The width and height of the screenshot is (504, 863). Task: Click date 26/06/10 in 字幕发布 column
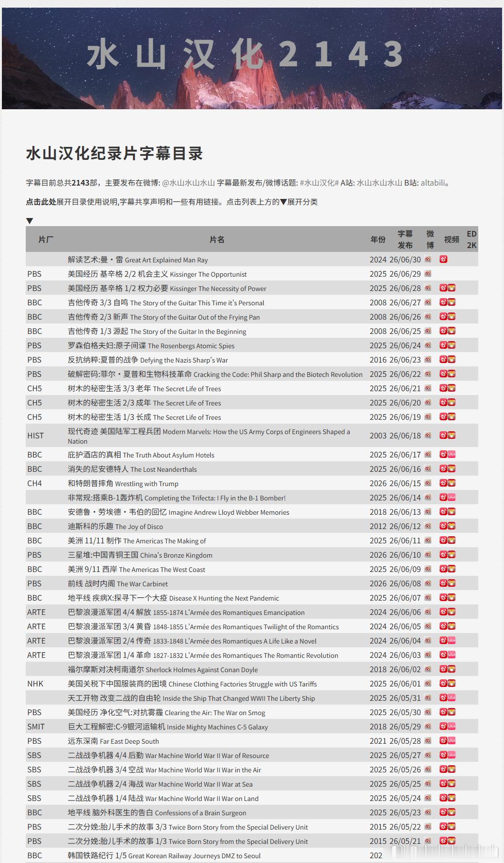(x=405, y=555)
